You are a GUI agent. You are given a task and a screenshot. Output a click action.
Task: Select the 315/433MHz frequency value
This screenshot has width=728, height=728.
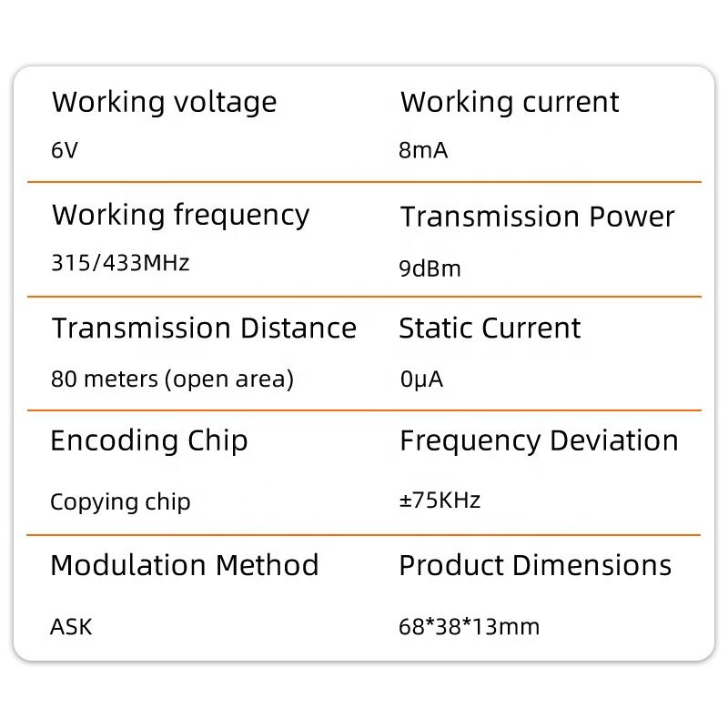click(120, 263)
